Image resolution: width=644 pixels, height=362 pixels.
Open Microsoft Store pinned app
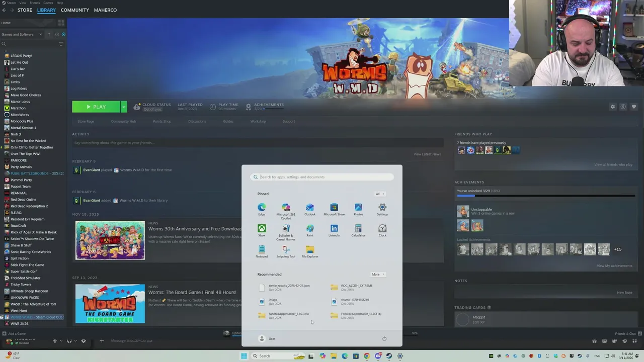(334, 210)
